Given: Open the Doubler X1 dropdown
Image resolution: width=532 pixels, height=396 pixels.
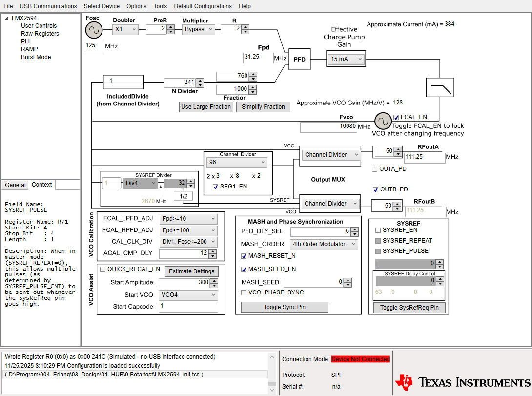Looking at the screenshot, I should pyautogui.click(x=125, y=29).
